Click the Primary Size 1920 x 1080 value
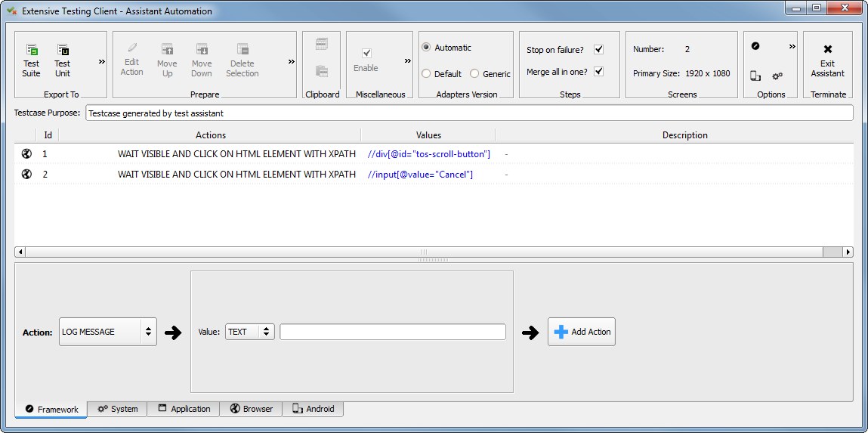Image resolution: width=868 pixels, height=433 pixels. click(x=707, y=73)
